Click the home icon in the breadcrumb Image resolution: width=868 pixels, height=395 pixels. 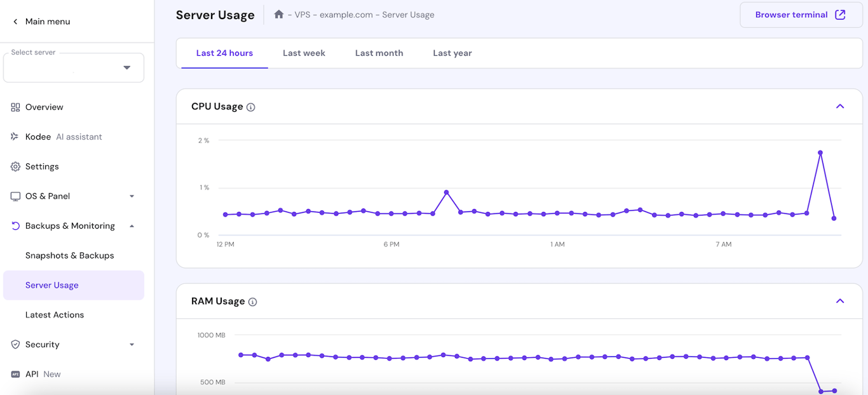click(278, 14)
